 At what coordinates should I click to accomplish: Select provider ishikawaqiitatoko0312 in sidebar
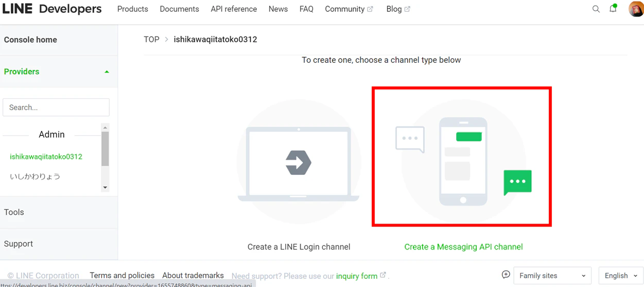[x=46, y=156]
